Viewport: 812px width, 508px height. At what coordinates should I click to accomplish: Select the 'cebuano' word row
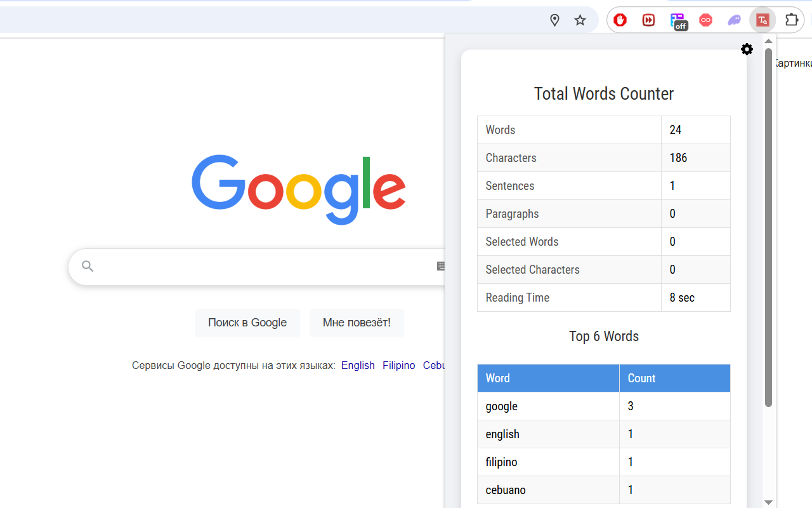604,490
